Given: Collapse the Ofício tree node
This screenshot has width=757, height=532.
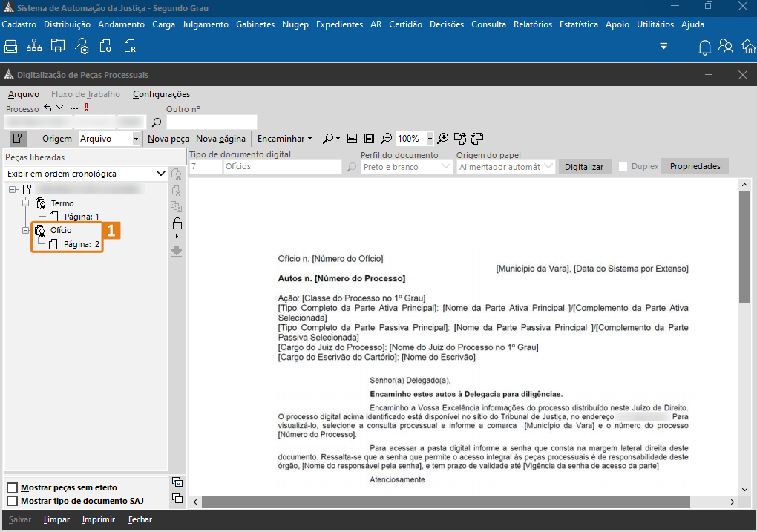Looking at the screenshot, I should 25,231.
